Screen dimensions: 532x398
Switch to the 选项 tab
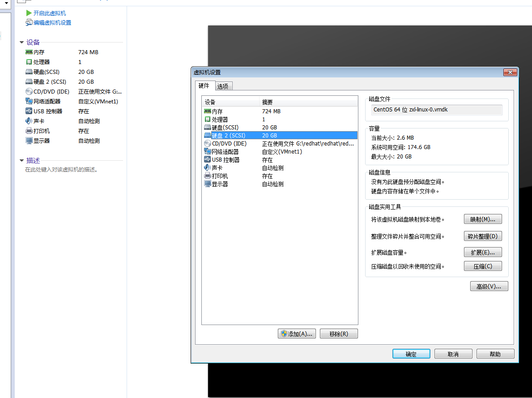tap(223, 86)
